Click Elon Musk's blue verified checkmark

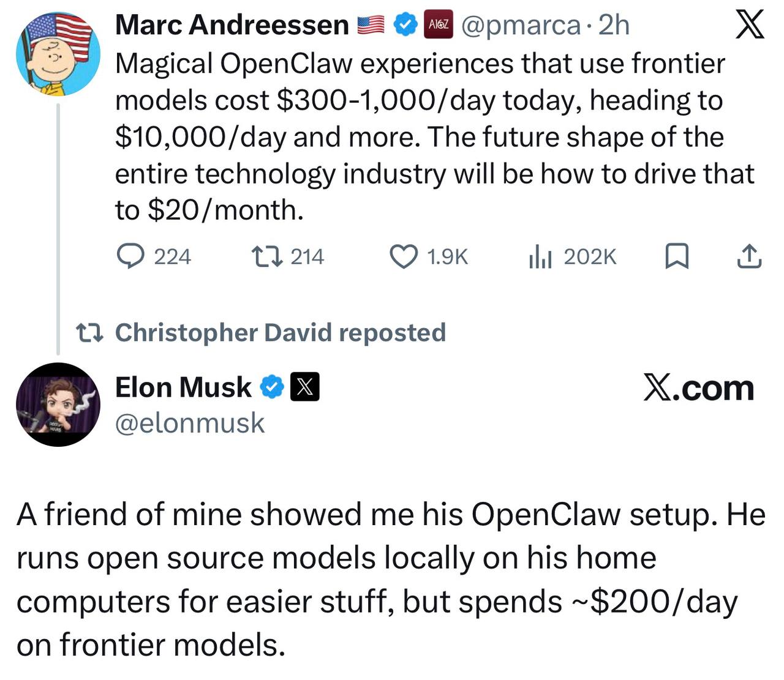click(273, 387)
